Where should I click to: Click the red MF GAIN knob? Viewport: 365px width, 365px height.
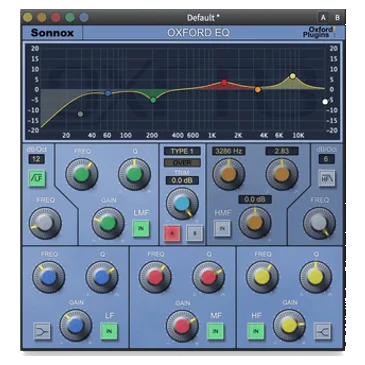coord(182,326)
